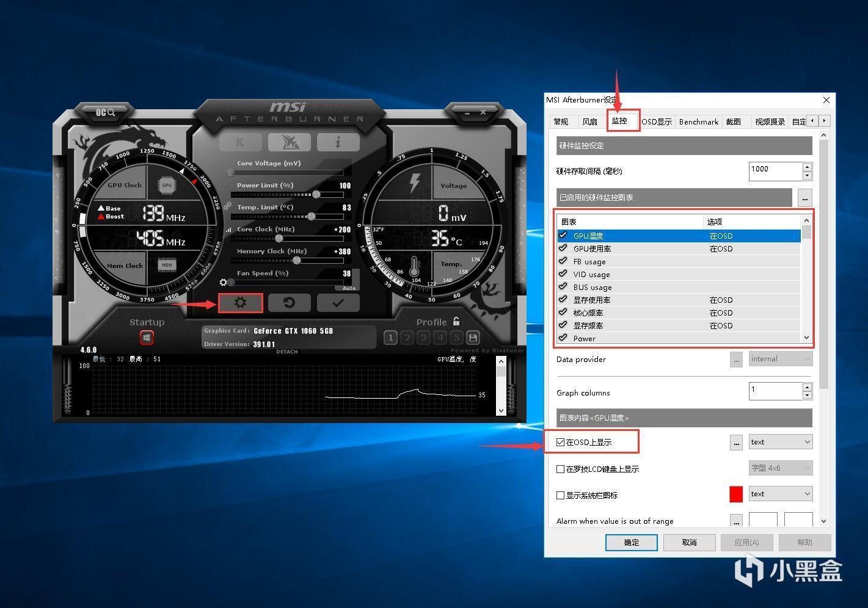Switch to the 风扇 tab

(589, 121)
